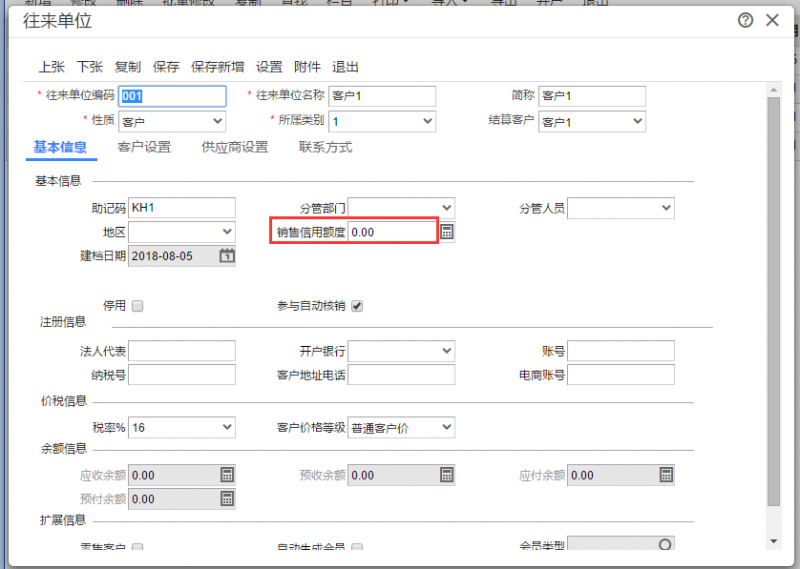The width and height of the screenshot is (800, 569).
Task: Click 保存新增 to save and add
Action: click(217, 67)
